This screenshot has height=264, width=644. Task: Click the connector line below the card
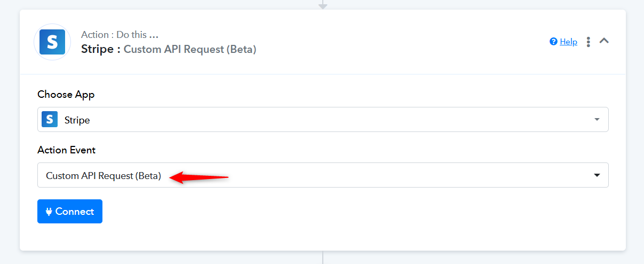point(323,257)
